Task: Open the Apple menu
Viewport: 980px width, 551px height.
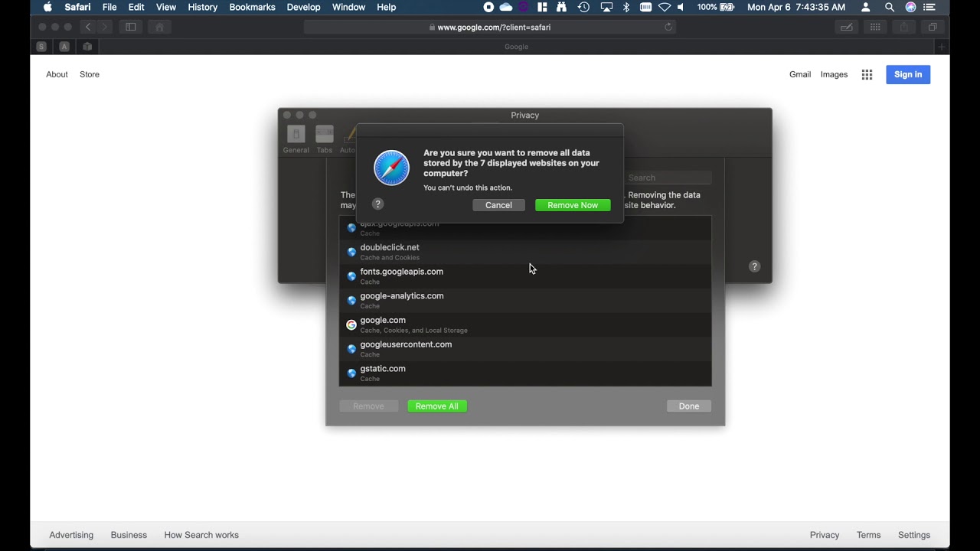Action: point(47,7)
